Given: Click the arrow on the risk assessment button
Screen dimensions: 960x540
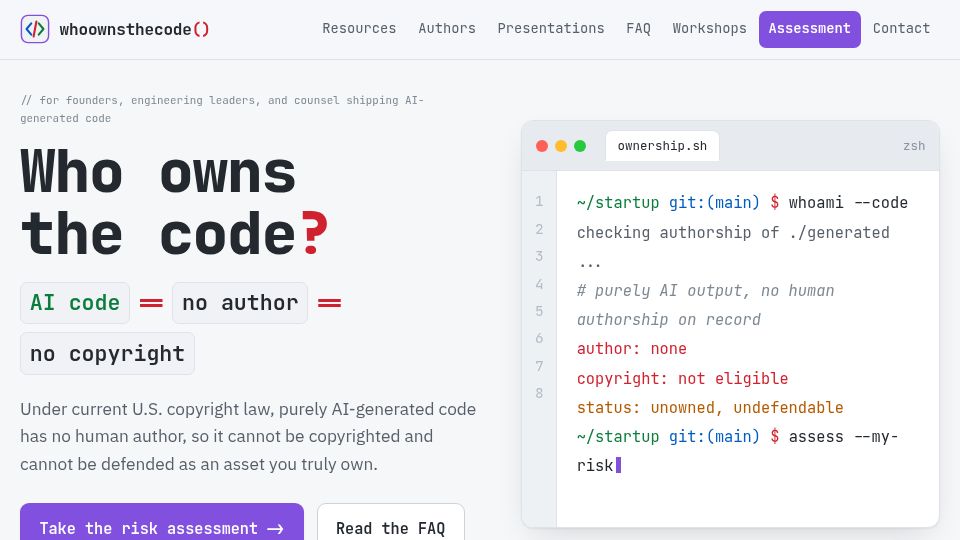Looking at the screenshot, I should click(x=276, y=528).
